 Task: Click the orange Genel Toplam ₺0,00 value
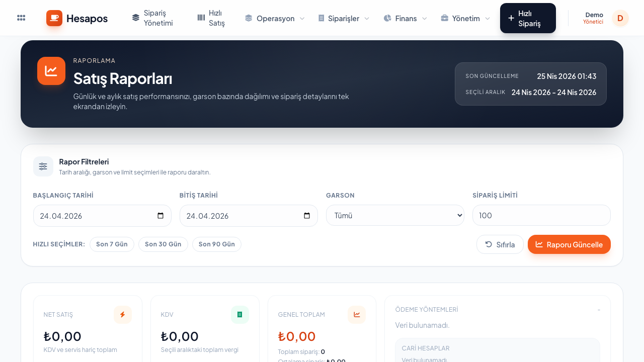[x=297, y=336]
